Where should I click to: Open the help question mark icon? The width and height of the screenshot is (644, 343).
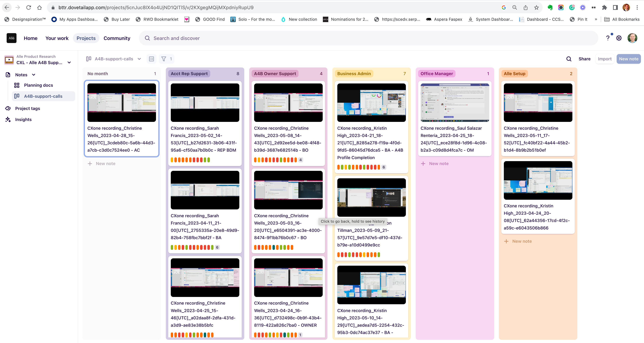tap(608, 38)
